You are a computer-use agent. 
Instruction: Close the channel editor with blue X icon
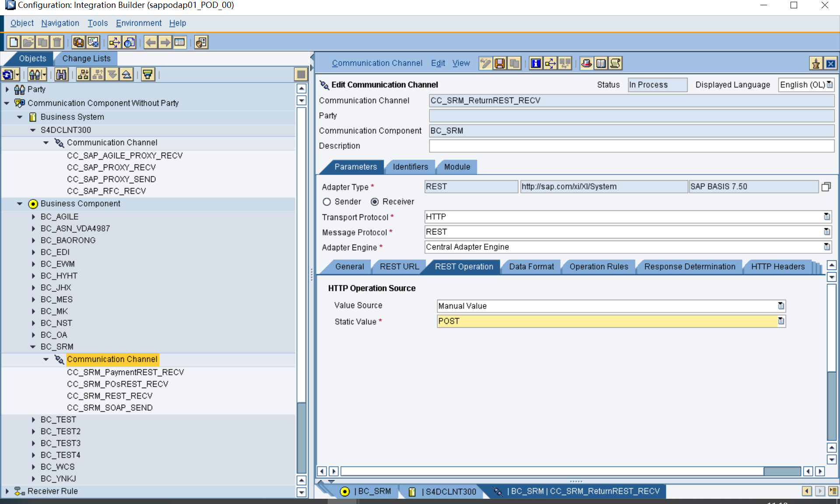click(x=830, y=64)
